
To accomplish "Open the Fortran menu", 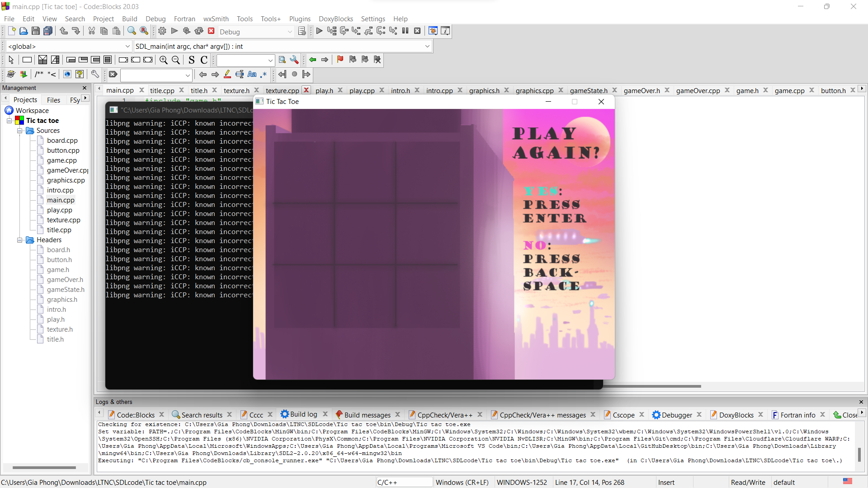I will coord(184,19).
